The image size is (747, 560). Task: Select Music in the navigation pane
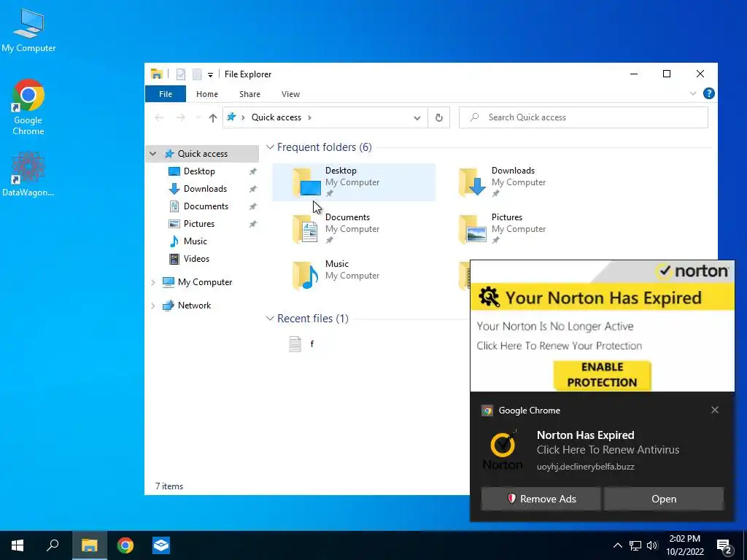(195, 241)
